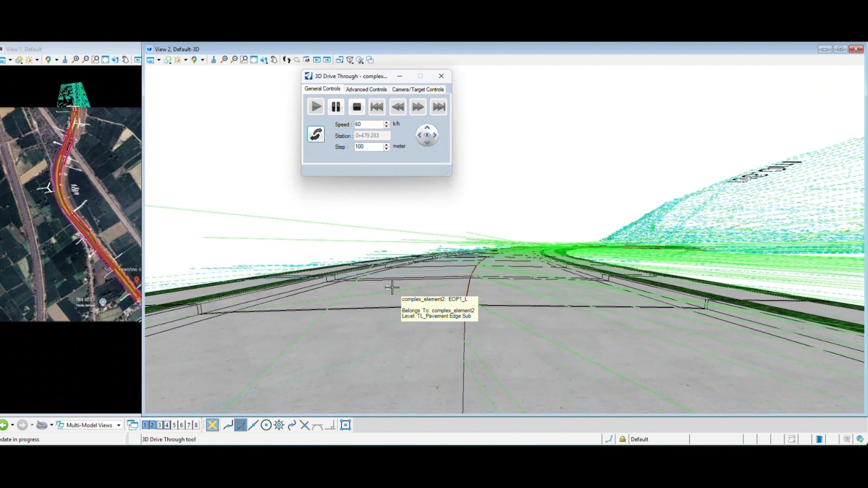Viewport: 868px width, 488px height.
Task: Click the Step distance input field
Action: tap(369, 147)
